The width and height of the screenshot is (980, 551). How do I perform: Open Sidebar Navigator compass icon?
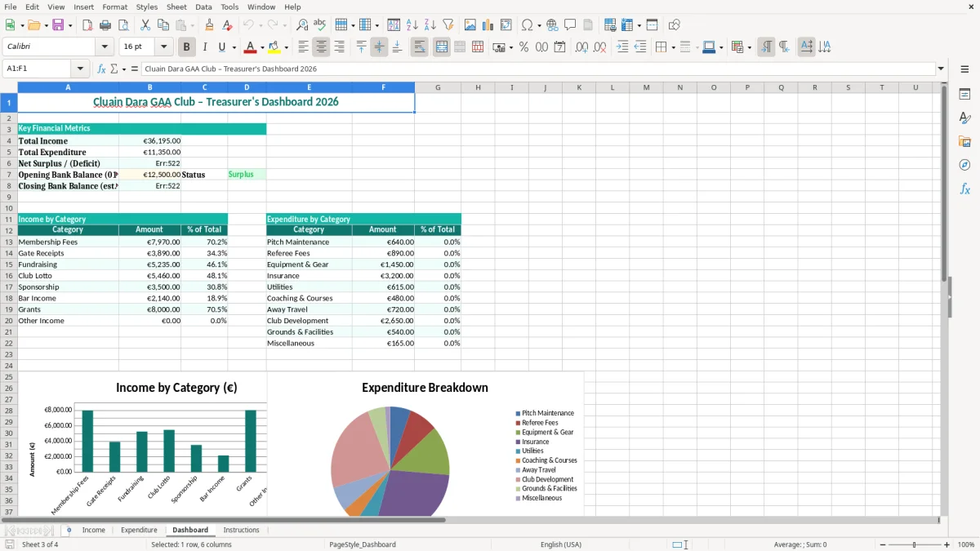pyautogui.click(x=964, y=165)
